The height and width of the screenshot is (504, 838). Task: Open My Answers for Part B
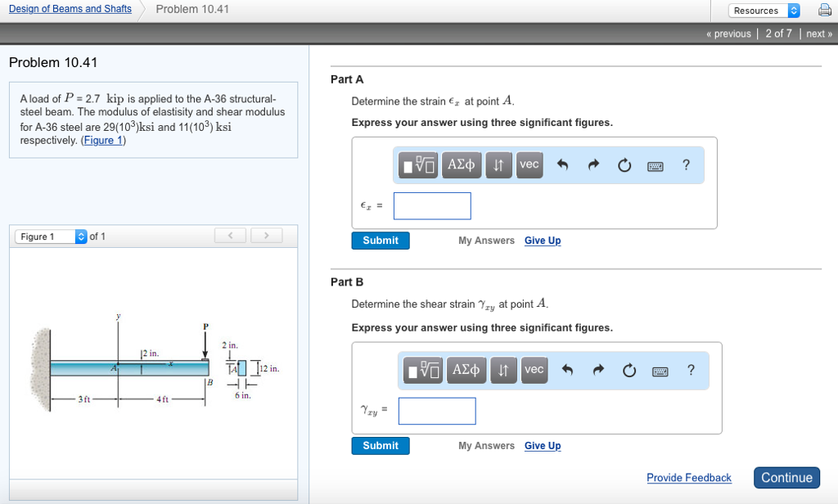tap(486, 446)
